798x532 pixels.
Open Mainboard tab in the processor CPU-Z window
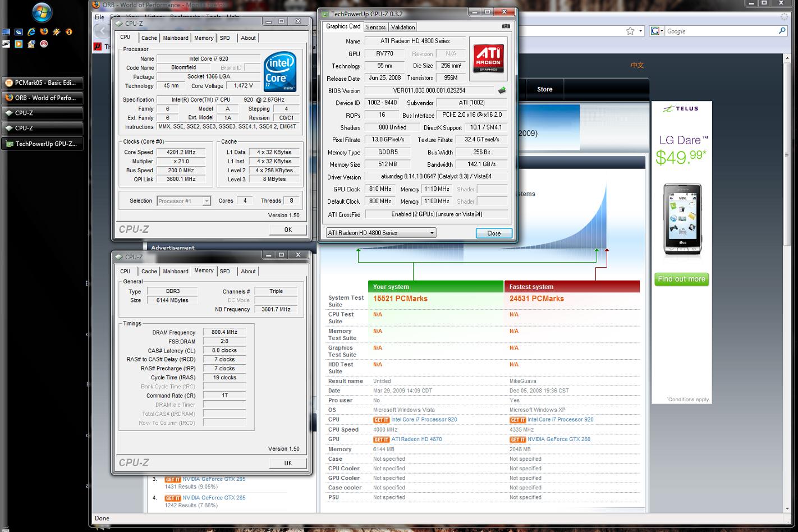click(176, 38)
